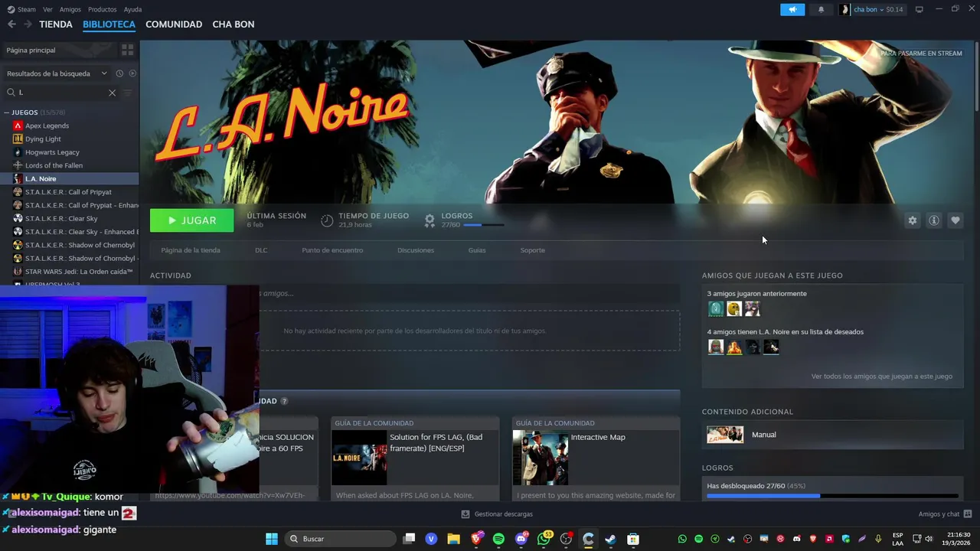Open the L.A. Noire settings gear
The image size is (980, 551).
click(912, 220)
